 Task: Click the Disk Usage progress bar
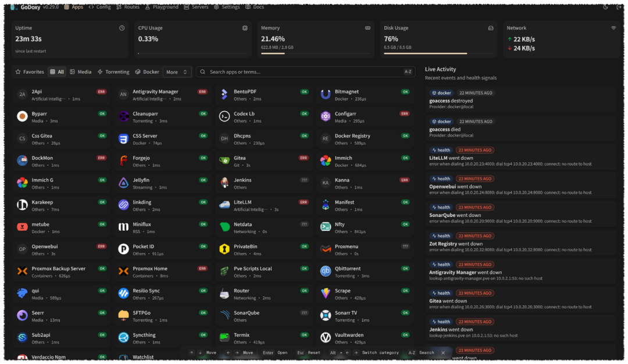(438, 53)
